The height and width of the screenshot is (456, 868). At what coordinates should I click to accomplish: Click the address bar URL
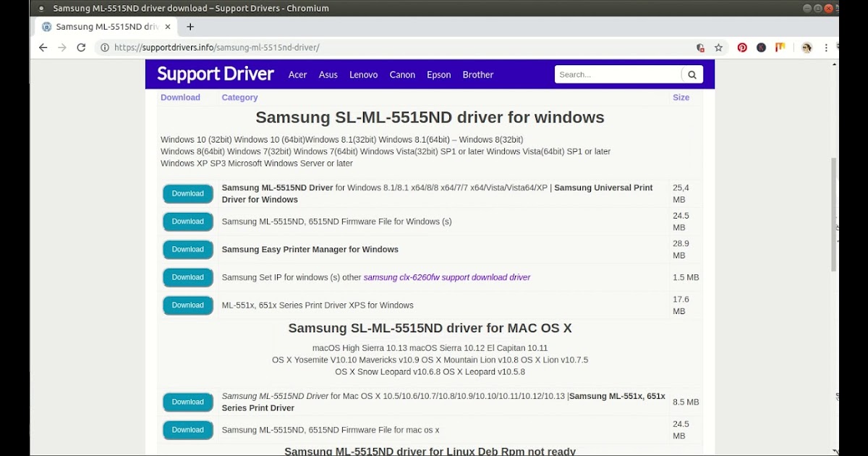click(x=217, y=48)
